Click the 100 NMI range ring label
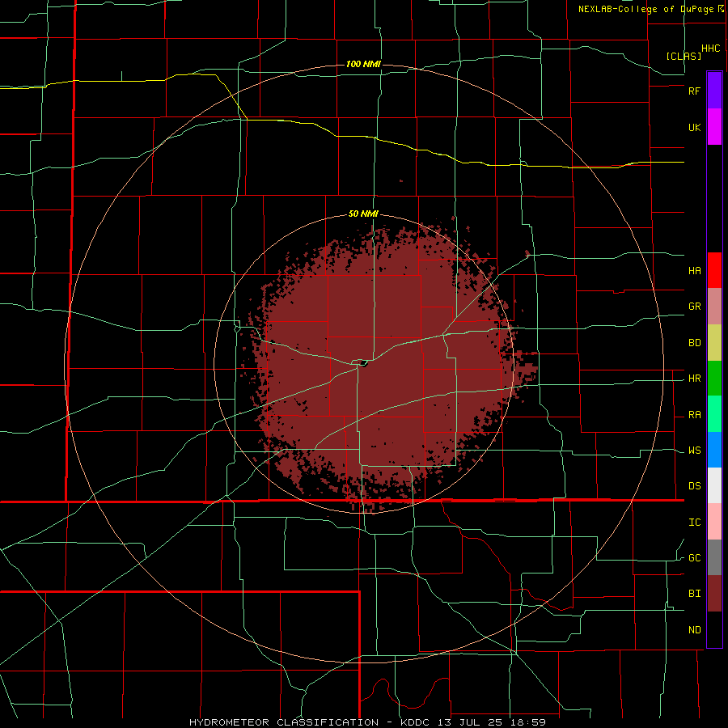 pos(363,64)
